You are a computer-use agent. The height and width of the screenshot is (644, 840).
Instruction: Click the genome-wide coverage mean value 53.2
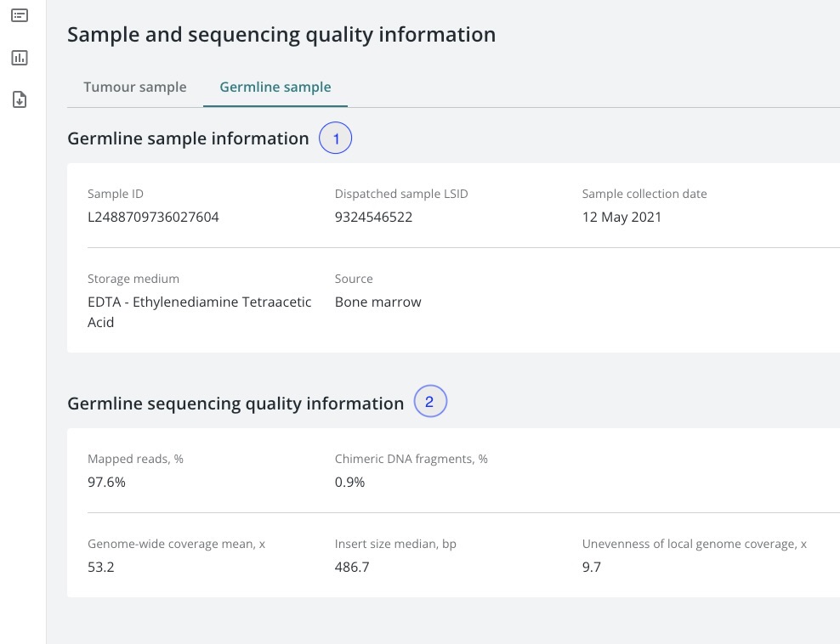(101, 567)
